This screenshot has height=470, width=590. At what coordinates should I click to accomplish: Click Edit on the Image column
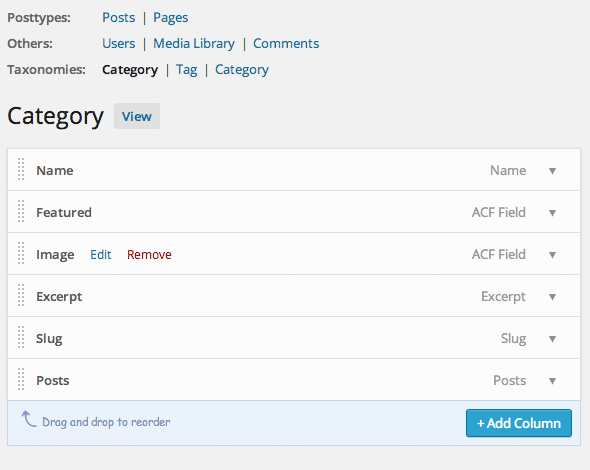100,255
